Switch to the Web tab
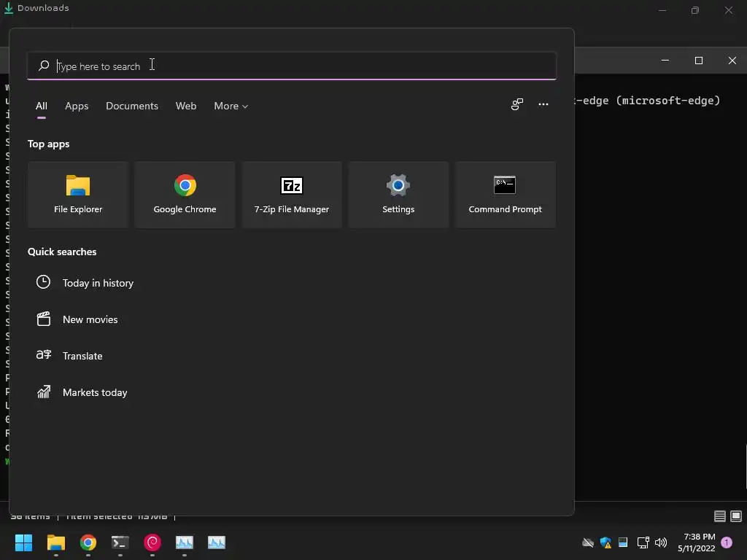This screenshot has width=747, height=560. click(186, 106)
